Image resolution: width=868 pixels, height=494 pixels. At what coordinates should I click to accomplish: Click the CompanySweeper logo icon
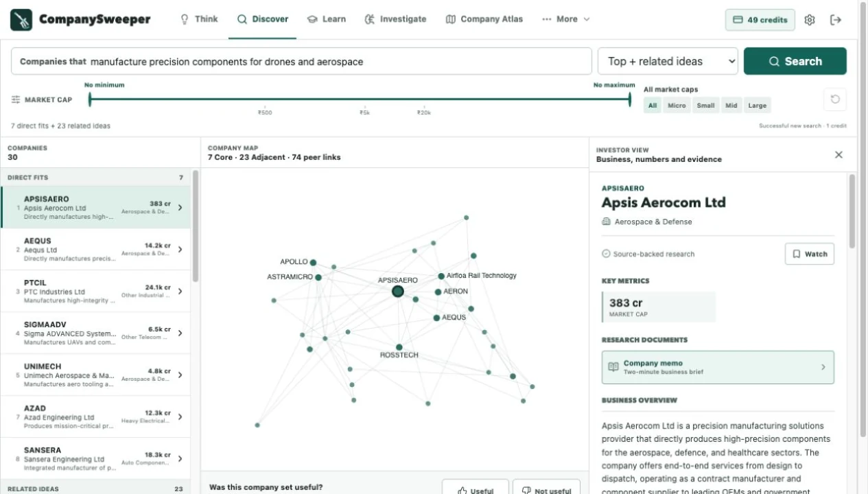click(x=21, y=20)
